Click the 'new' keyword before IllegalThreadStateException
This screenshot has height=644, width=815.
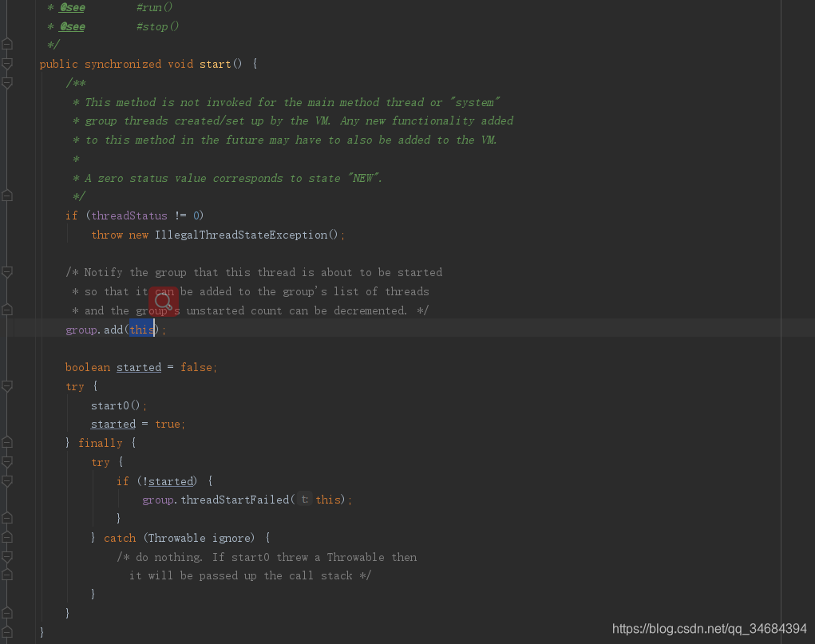139,235
